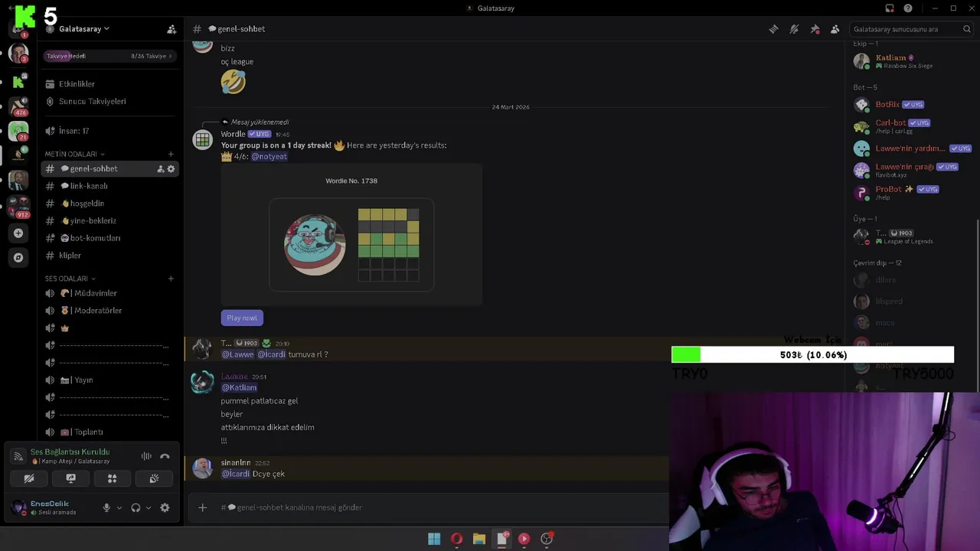Viewport: 980px width, 551px height.
Task: Disconnect from voice with hang-up icon
Action: [165, 456]
